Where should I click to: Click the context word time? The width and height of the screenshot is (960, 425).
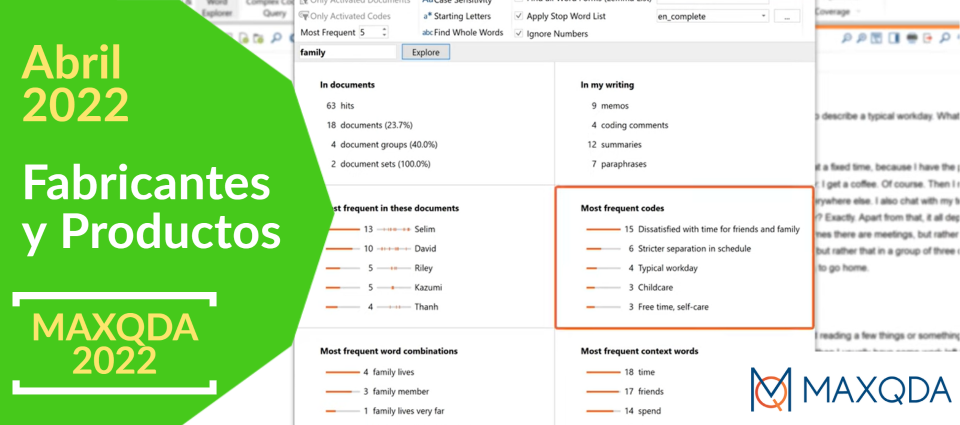point(620,372)
